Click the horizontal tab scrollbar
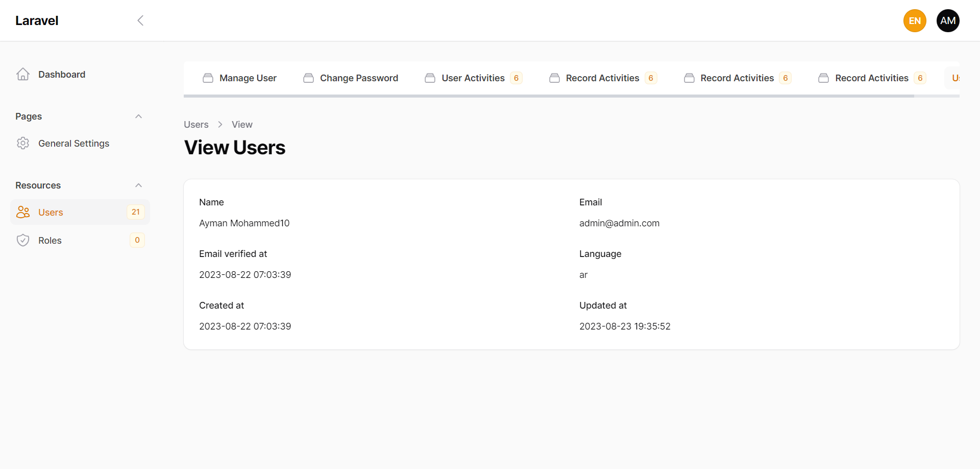 [549, 96]
